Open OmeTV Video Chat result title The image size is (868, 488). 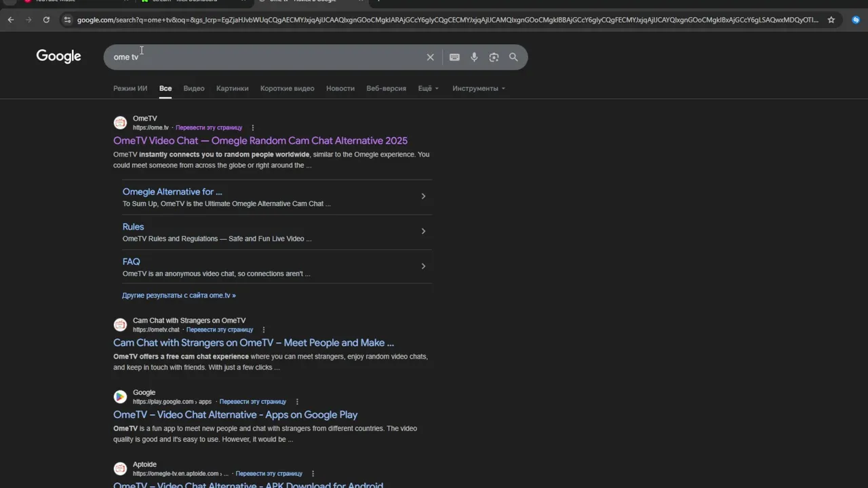(x=260, y=141)
